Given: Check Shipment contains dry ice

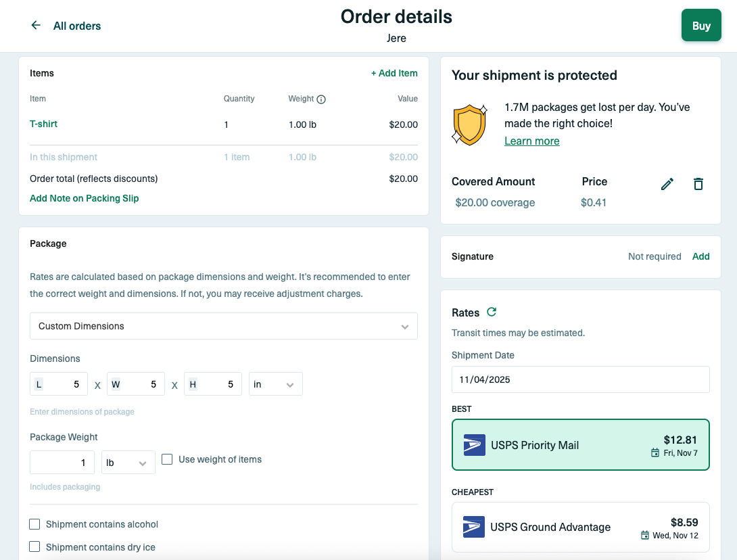Looking at the screenshot, I should (34, 547).
